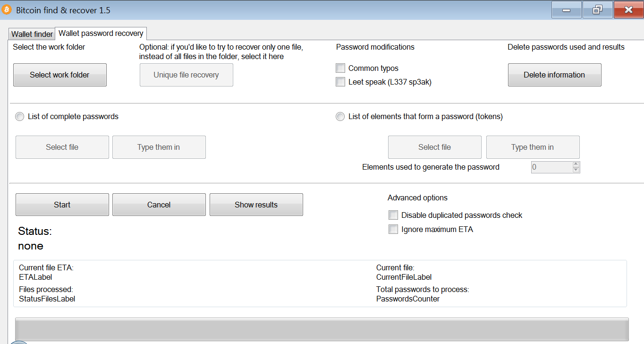The height and width of the screenshot is (344, 644).
Task: Click the Bitcoin logo icon in title bar
Action: (x=7, y=10)
